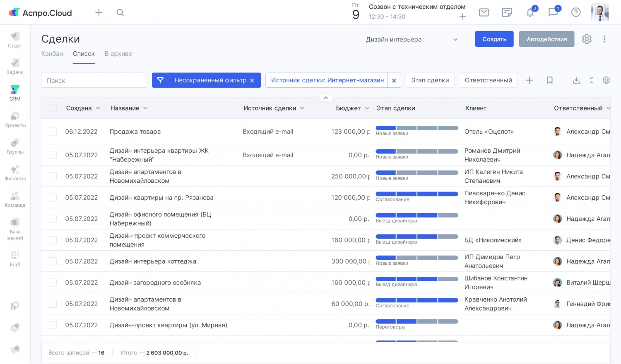Switch to the В архиве tab

118,54
